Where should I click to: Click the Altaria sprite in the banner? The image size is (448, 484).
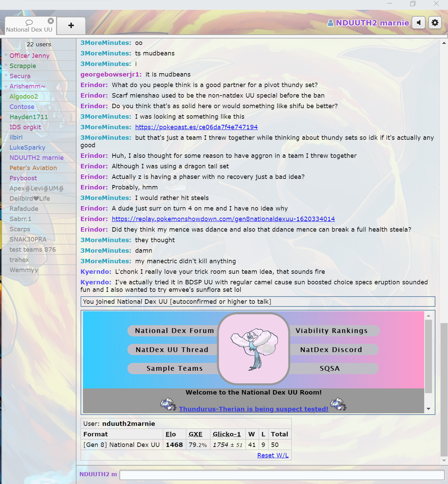(x=254, y=348)
